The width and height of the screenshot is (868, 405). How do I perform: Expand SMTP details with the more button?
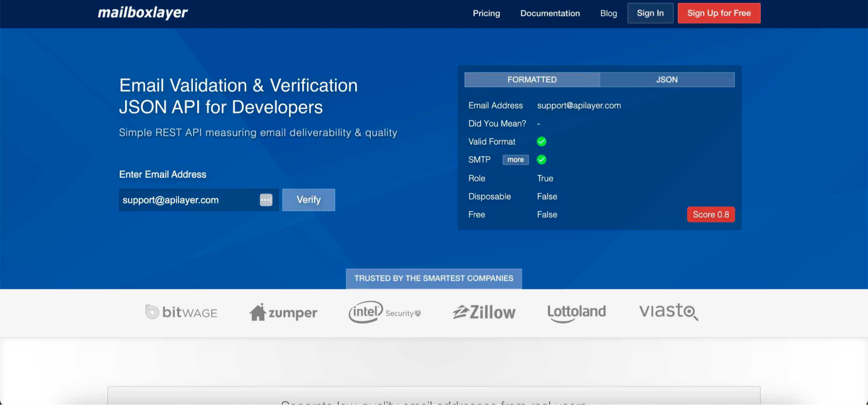coord(515,160)
